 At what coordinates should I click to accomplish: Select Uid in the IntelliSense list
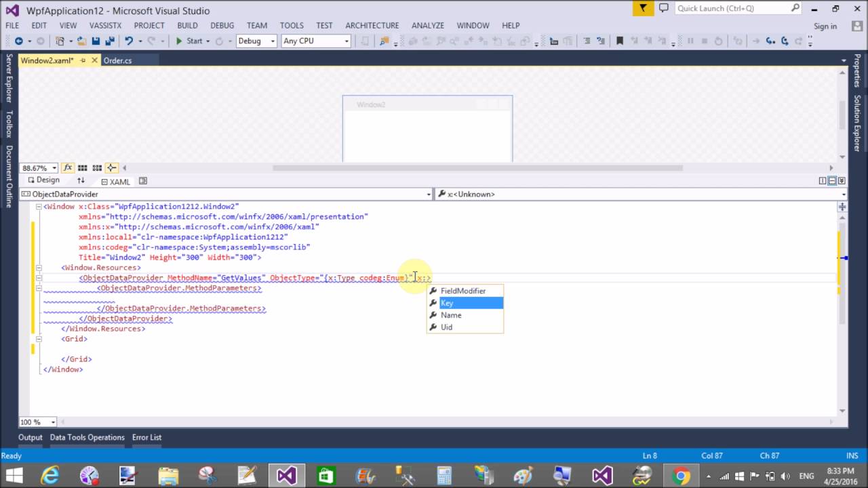[465, 327]
